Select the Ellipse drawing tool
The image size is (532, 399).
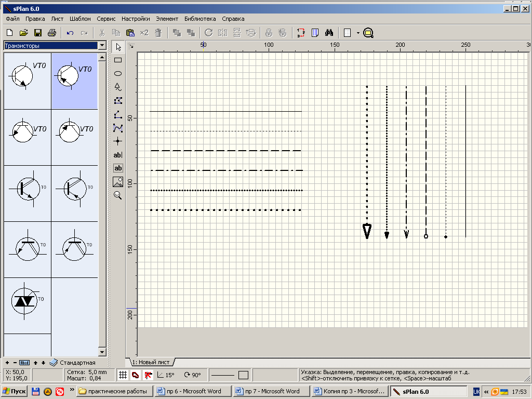(118, 73)
